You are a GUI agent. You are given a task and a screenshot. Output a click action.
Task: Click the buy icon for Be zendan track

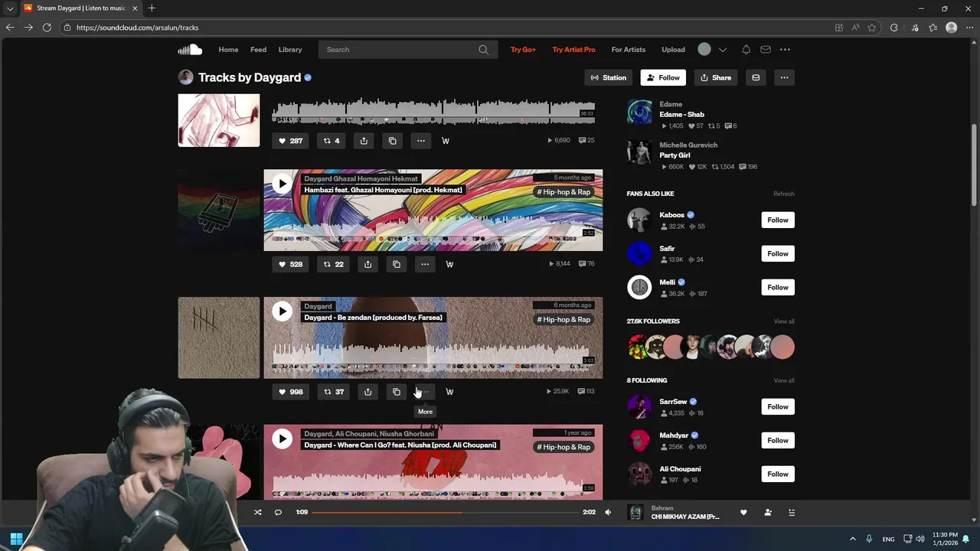point(449,392)
